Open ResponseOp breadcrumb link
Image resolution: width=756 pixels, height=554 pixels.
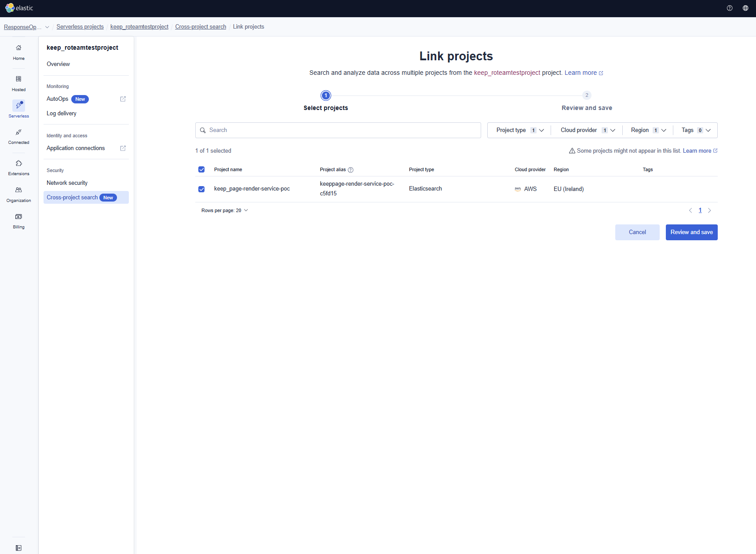pyautogui.click(x=23, y=27)
